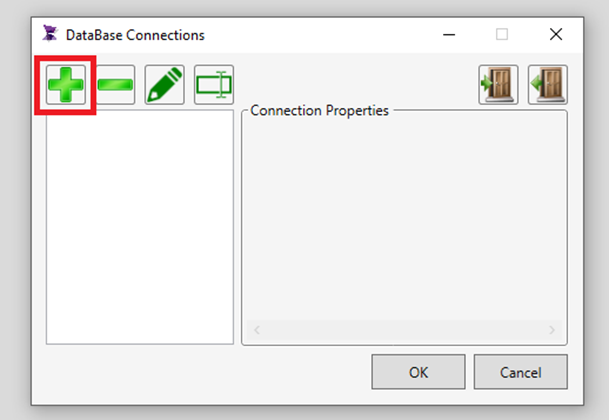The height and width of the screenshot is (420, 609).
Task: Confirm the dialog with the OK button
Action: click(418, 372)
